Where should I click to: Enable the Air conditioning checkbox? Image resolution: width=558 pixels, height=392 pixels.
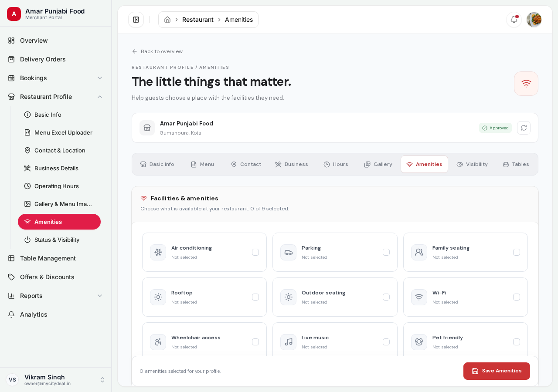pyautogui.click(x=255, y=252)
